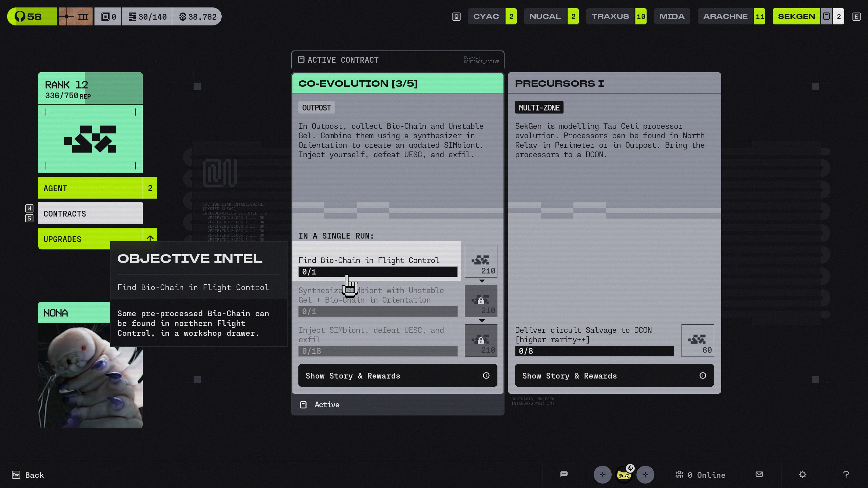Switch to the TRAXUS faction tab
The image size is (868, 488).
click(x=610, y=16)
